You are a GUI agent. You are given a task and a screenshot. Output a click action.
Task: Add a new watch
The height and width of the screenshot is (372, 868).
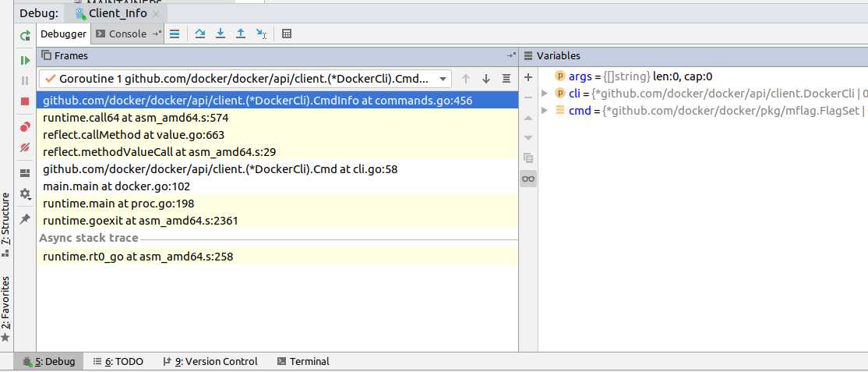click(x=528, y=78)
